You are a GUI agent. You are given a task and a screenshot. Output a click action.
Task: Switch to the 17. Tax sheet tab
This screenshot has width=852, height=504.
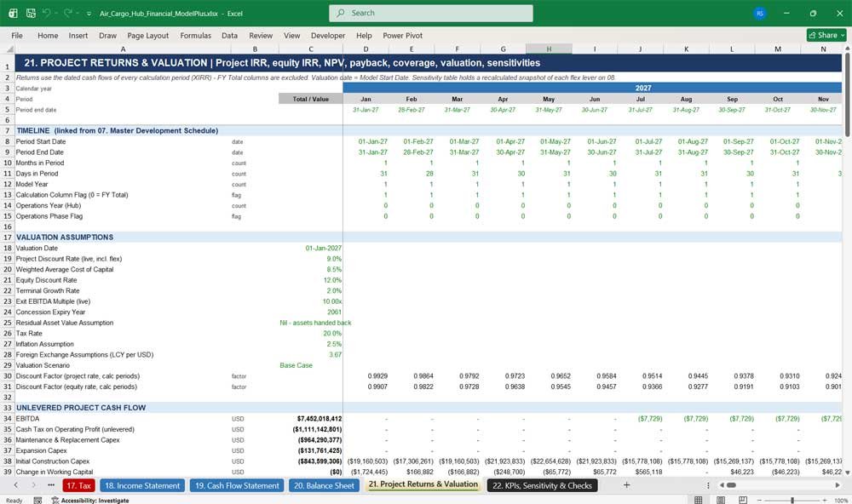click(x=78, y=485)
